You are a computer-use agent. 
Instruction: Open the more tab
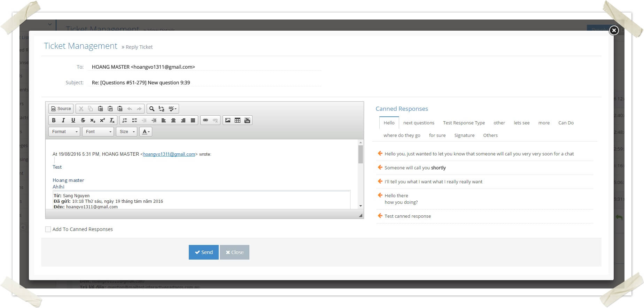[x=544, y=123]
